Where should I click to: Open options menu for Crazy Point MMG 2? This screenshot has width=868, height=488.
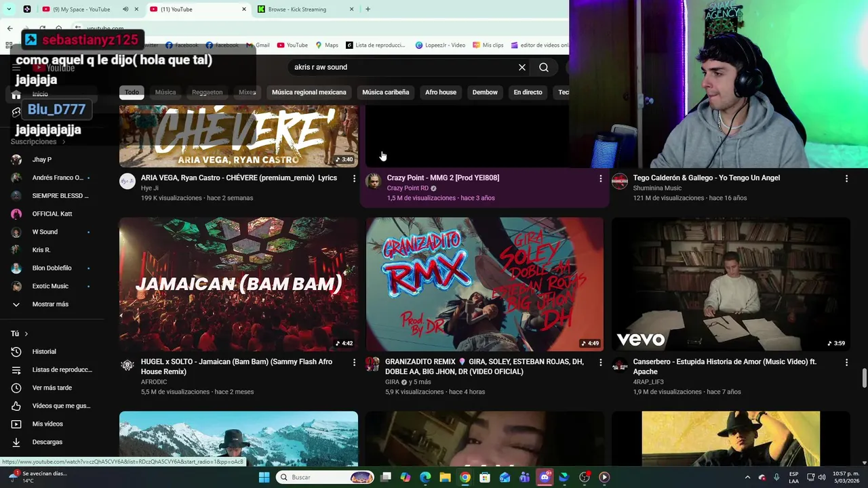(x=600, y=178)
